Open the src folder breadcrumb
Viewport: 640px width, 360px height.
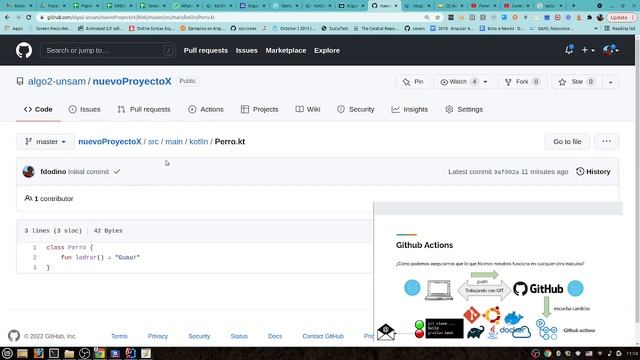point(153,142)
